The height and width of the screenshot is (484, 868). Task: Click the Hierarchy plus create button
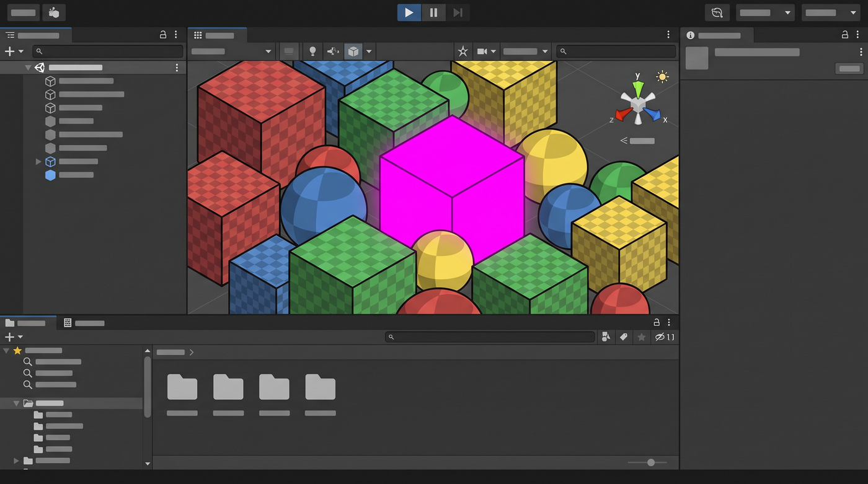click(14, 51)
